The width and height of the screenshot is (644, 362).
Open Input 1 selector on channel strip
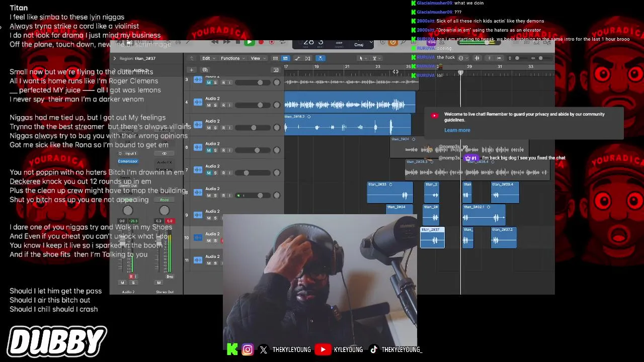131,153
